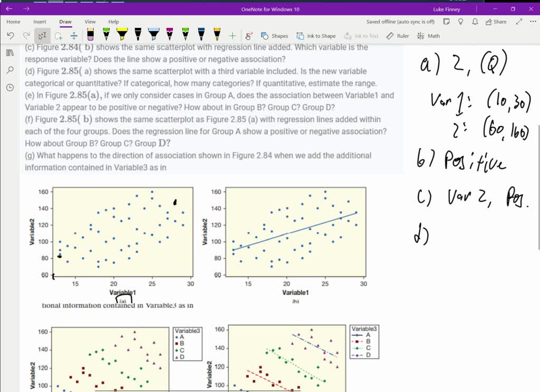Add a new pen with plus button

coord(232,35)
